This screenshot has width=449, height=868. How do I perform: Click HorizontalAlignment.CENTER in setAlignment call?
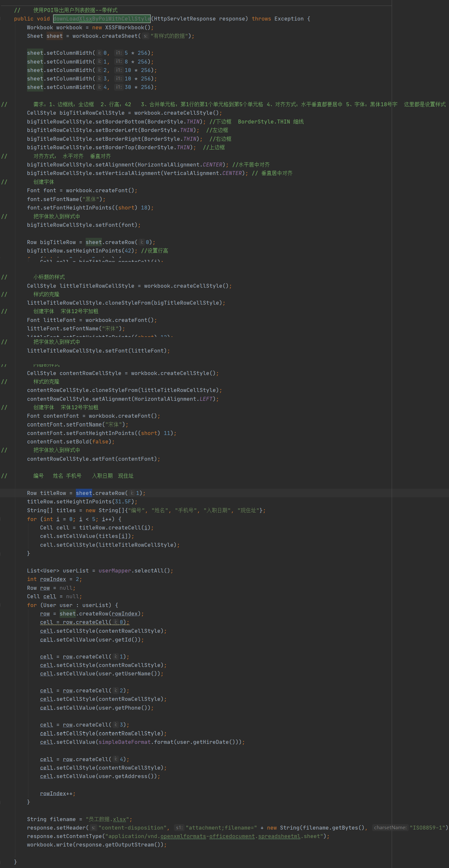[x=180, y=165]
